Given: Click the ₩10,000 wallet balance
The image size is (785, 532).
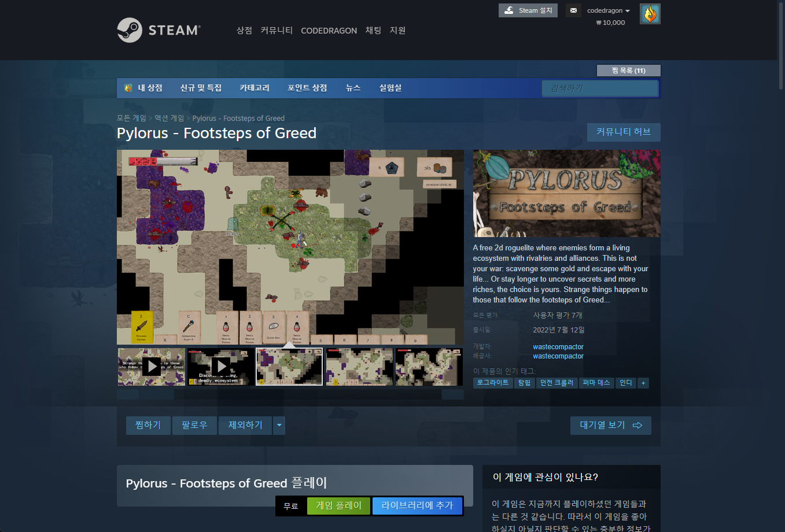Looking at the screenshot, I should tap(610, 23).
